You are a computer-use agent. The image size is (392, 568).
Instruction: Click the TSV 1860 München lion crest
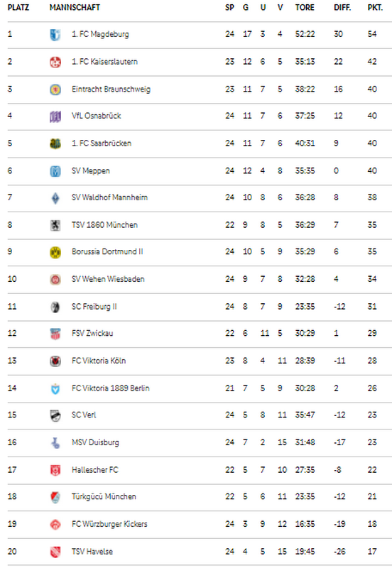coord(55,225)
